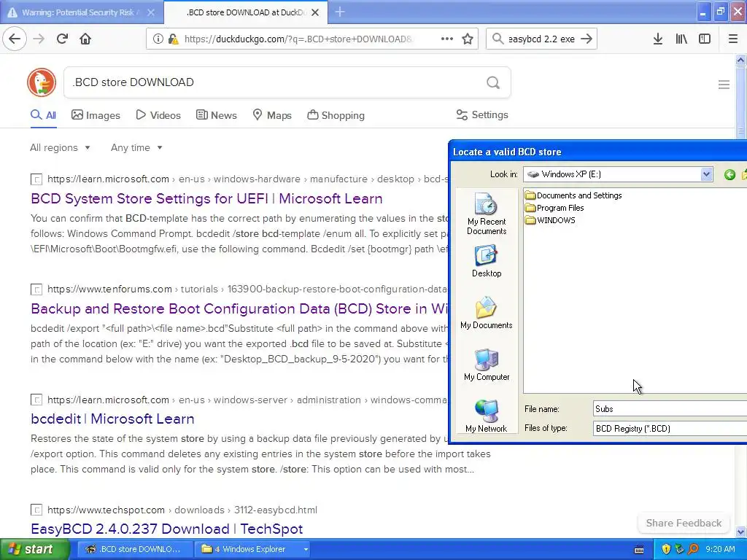
Task: Click the techspot.com result URL text
Action: point(182,510)
